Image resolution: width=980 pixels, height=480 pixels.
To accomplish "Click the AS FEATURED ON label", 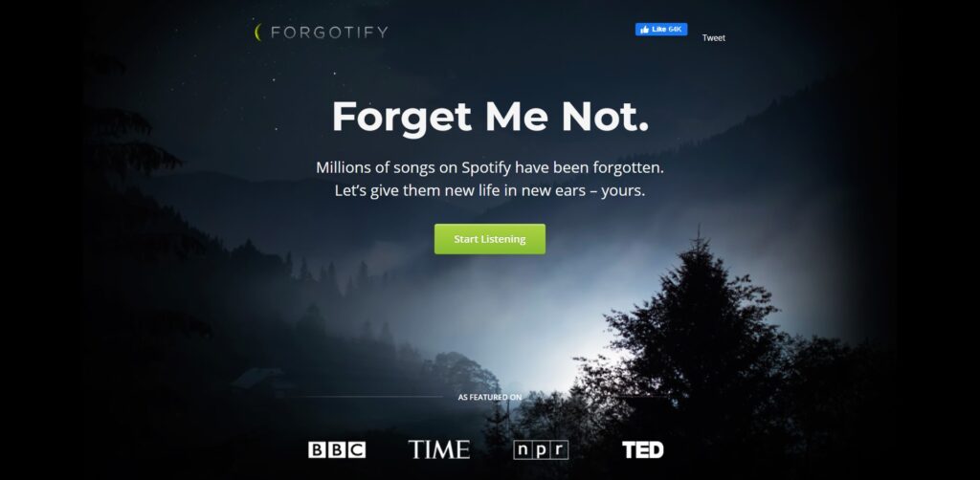I will 490,397.
